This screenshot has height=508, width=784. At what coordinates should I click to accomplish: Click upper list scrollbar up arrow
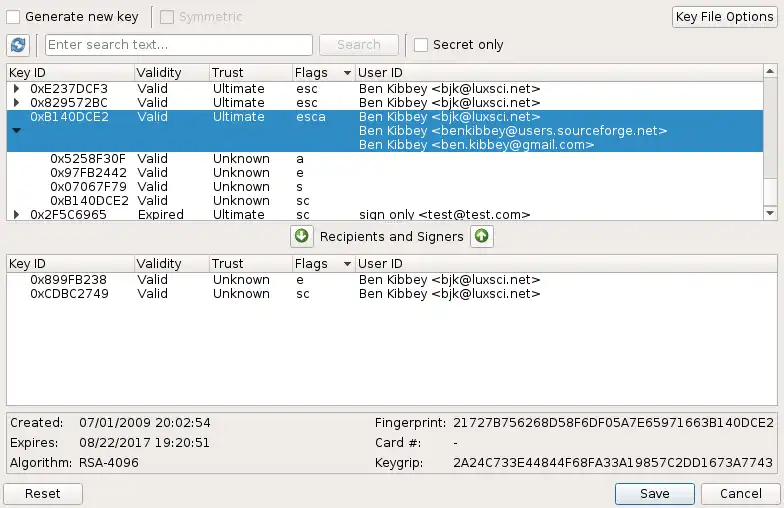[770, 72]
